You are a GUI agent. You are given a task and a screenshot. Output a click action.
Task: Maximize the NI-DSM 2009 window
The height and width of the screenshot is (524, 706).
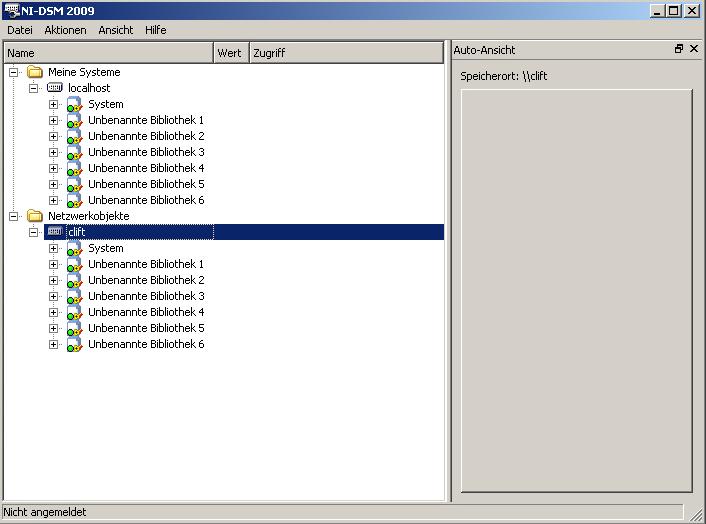(x=674, y=10)
